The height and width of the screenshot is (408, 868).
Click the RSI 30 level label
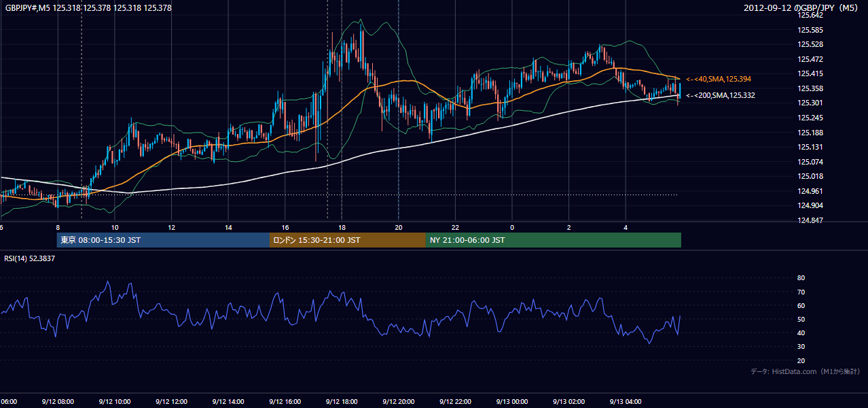point(801,347)
